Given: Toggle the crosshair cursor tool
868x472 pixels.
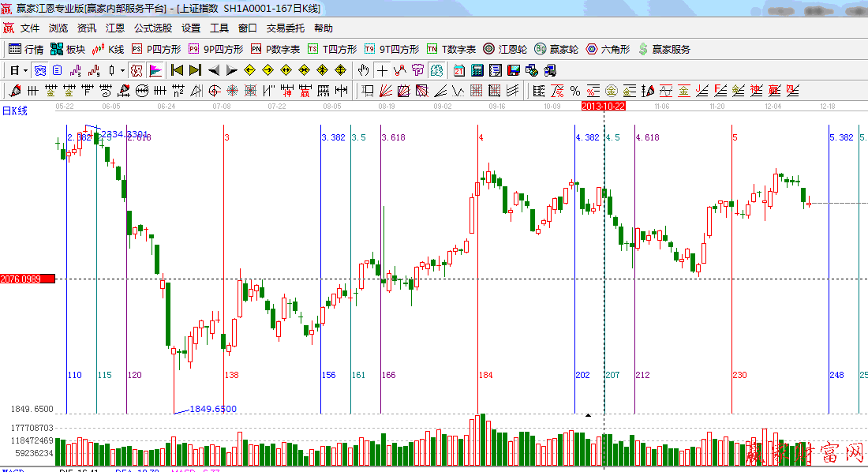Looking at the screenshot, I should point(382,70).
